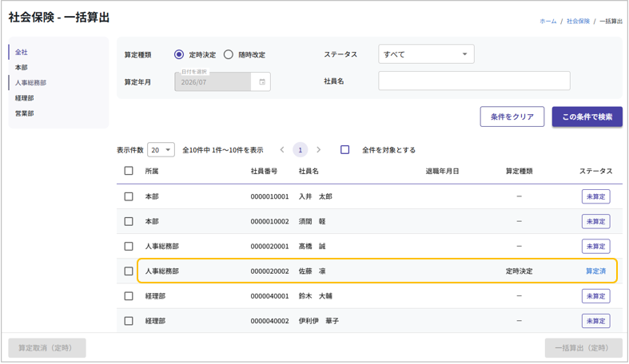Tick the checkbox for 佐藤 凜 row

129,271
